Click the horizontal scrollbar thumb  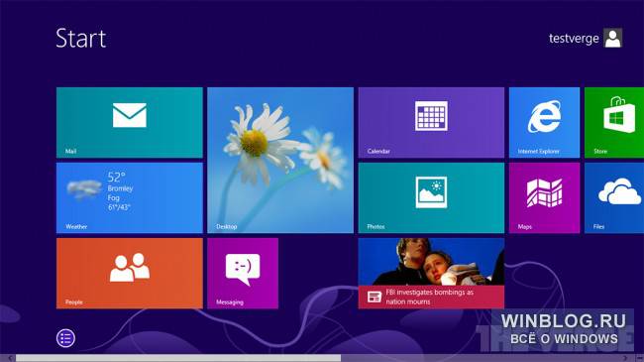178,358
